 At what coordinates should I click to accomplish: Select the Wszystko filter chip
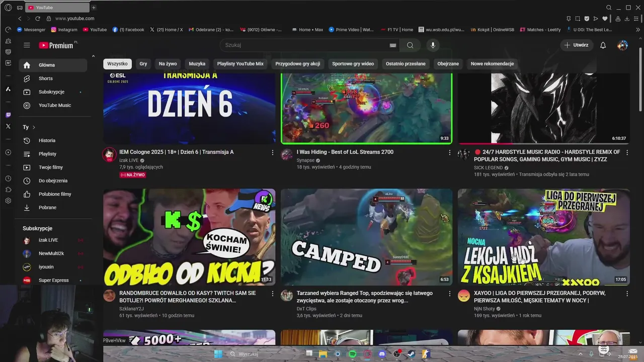tap(117, 64)
